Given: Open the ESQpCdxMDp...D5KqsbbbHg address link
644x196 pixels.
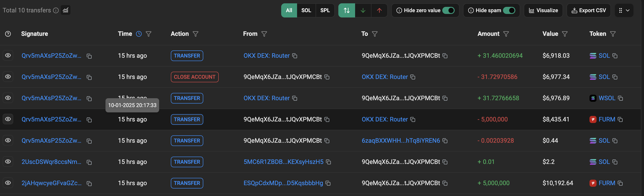Looking at the screenshot, I should (283, 183).
